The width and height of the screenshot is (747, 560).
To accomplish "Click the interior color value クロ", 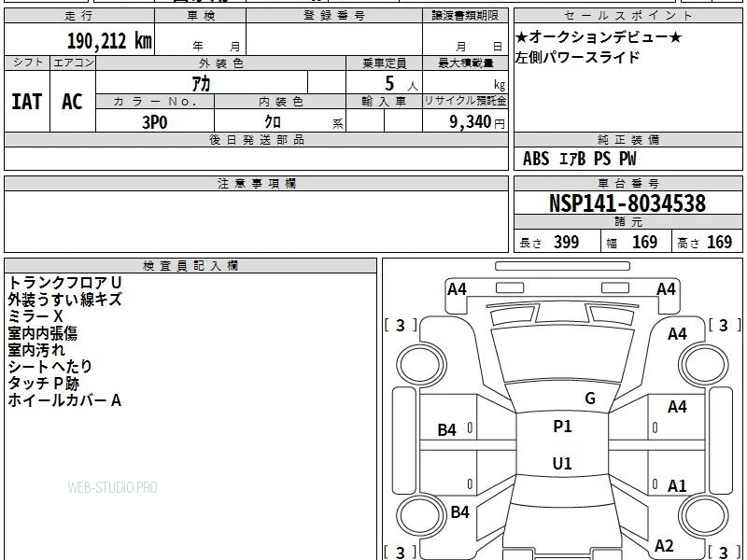I will [x=273, y=122].
